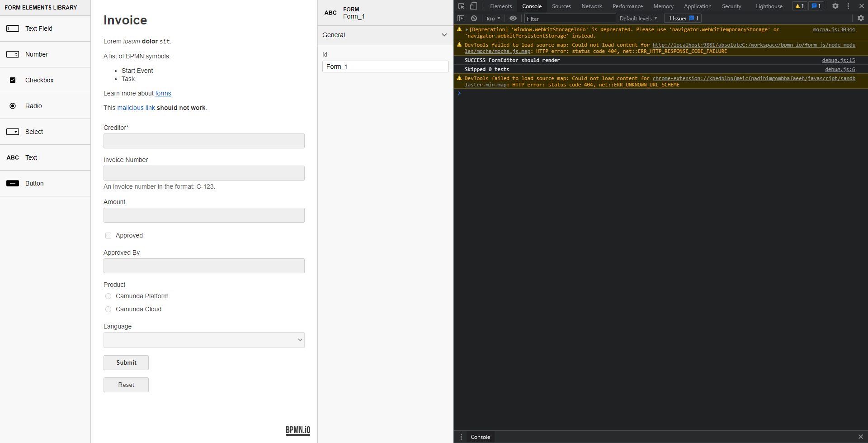Screen dimensions: 868x443
Task: Open the DevTools settings gear
Action: pyautogui.click(x=835, y=6)
